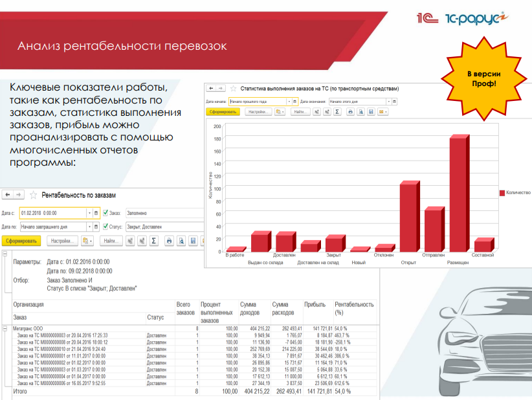Click Сформировать in the Рентабельность по заказам report
This screenshot has width=532, height=400.
click(x=21, y=241)
